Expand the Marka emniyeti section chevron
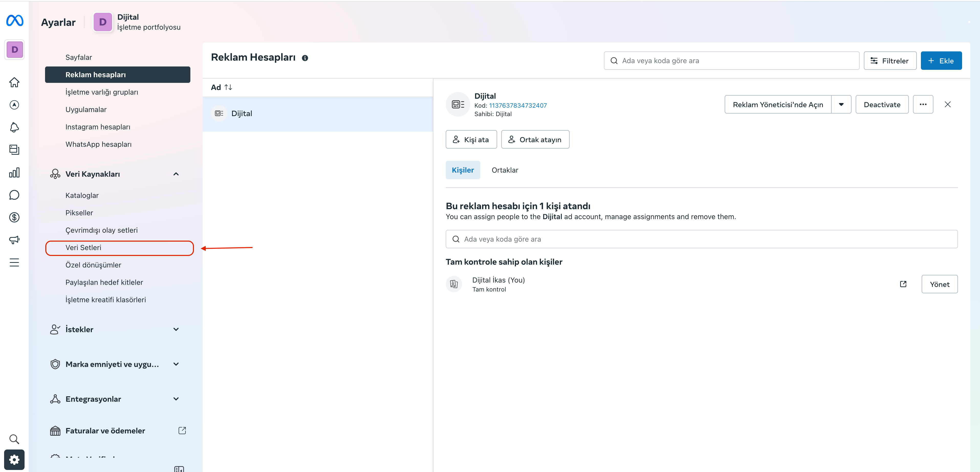The width and height of the screenshot is (980, 472). (176, 364)
